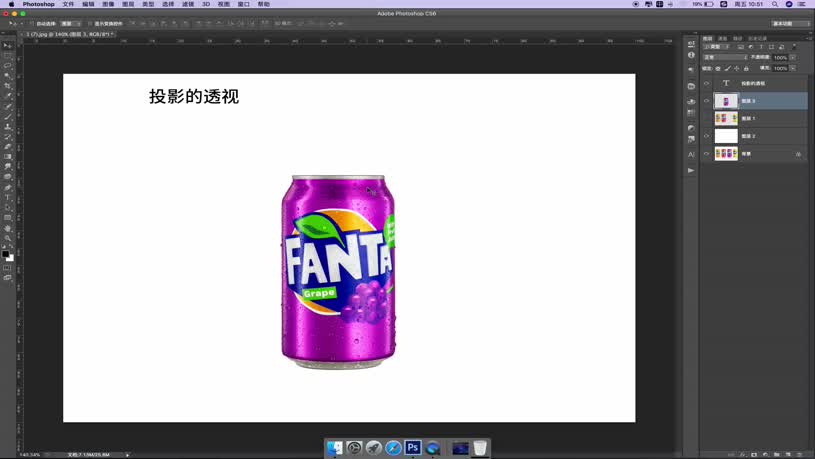Click the foreground color swatch
The image size is (815, 459).
click(x=5, y=254)
